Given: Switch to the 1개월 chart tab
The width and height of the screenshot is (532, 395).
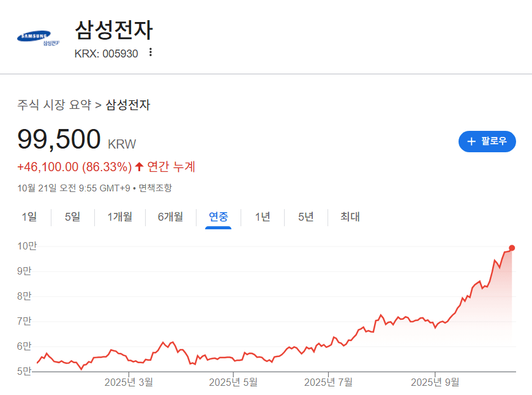Looking at the screenshot, I should [x=120, y=216].
